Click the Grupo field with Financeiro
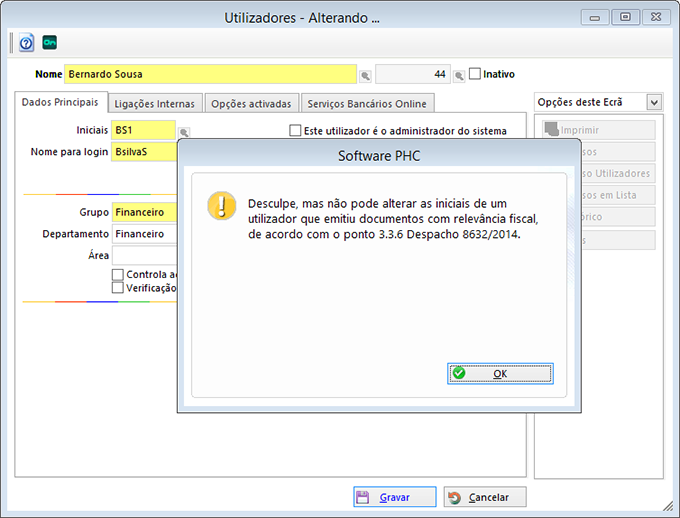Image resolution: width=680 pixels, height=518 pixels. coord(144,212)
